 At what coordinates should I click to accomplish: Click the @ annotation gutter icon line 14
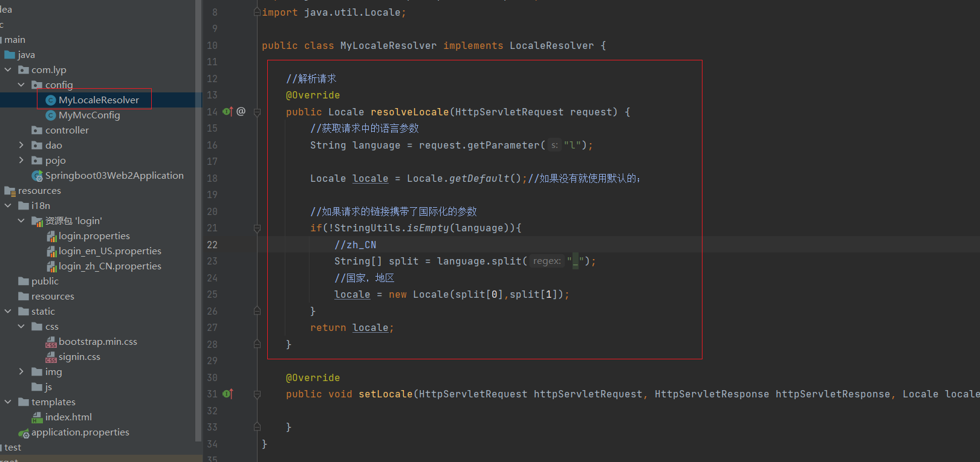pyautogui.click(x=241, y=112)
